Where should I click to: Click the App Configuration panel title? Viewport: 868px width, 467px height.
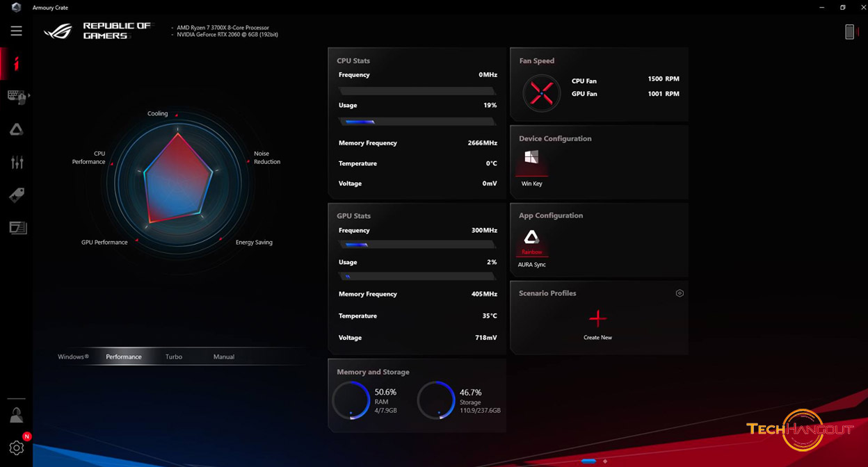pos(551,216)
